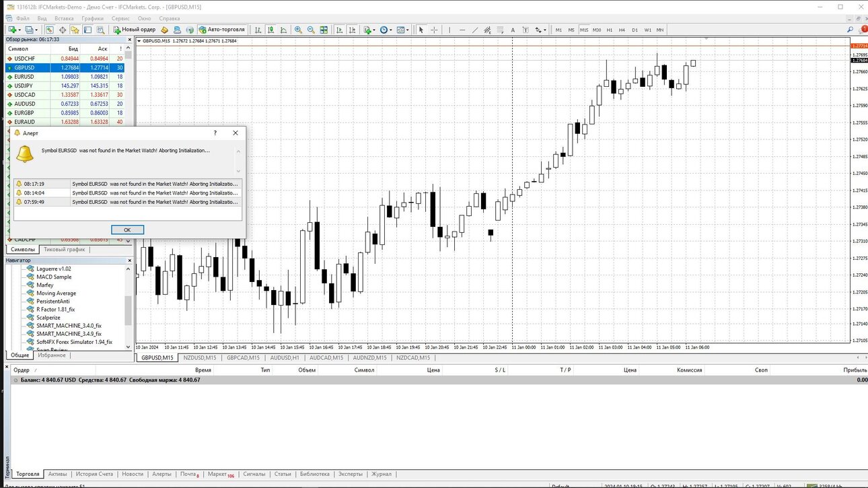Select the Line Chart icon
The width and height of the screenshot is (868, 488).
tap(283, 30)
